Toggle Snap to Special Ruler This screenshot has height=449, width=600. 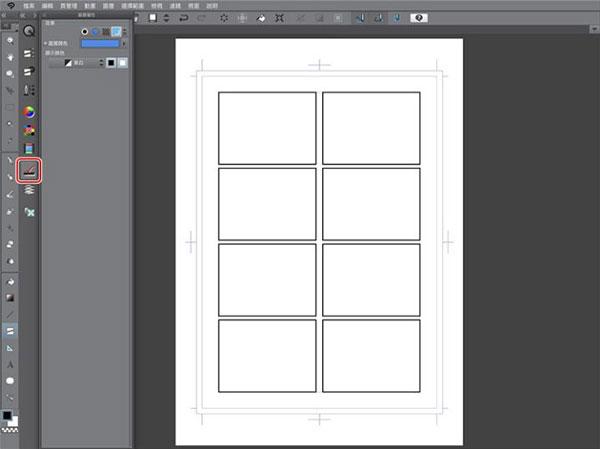click(x=378, y=18)
